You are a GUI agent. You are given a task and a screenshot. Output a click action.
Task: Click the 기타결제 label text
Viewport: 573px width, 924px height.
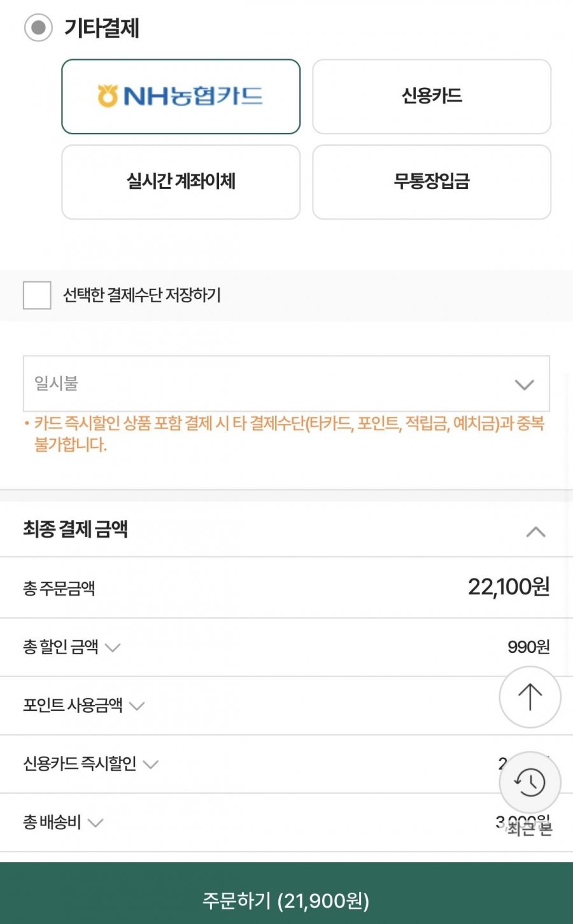click(x=101, y=28)
